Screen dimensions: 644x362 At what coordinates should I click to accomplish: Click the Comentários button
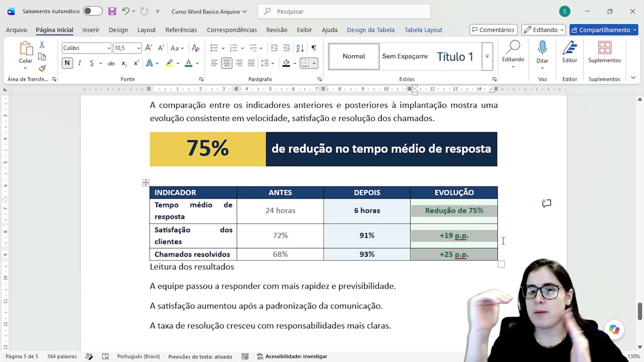[493, 30]
